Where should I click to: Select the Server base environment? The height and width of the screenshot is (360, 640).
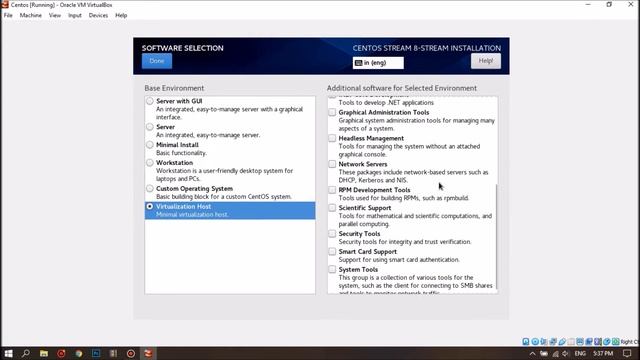pos(150,127)
